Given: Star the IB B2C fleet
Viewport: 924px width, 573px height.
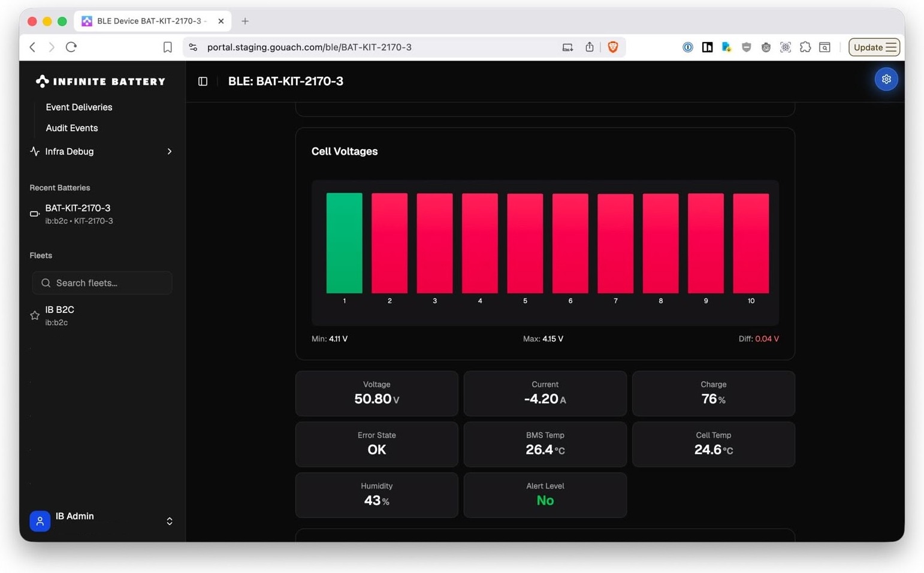Looking at the screenshot, I should [35, 315].
